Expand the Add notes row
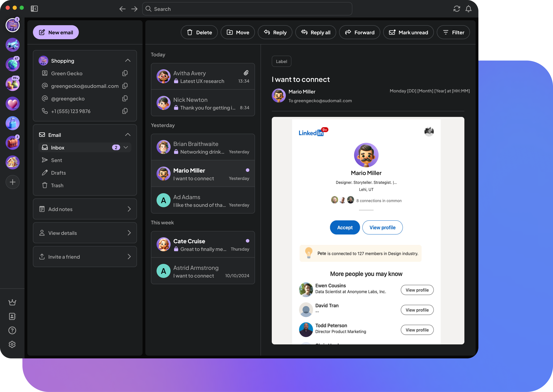Viewport: 553px width, 392px height. 85,209
